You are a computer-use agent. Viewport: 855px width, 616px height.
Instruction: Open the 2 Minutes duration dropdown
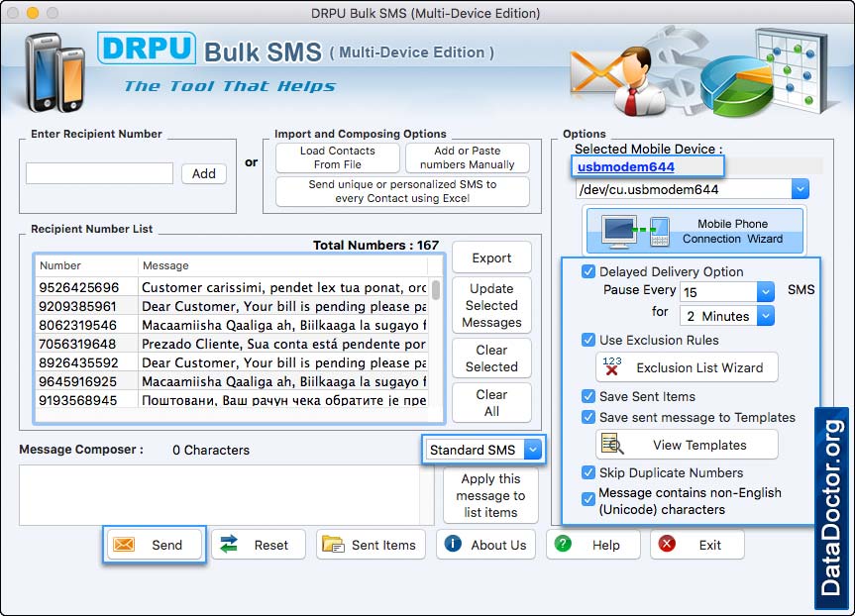click(x=766, y=316)
